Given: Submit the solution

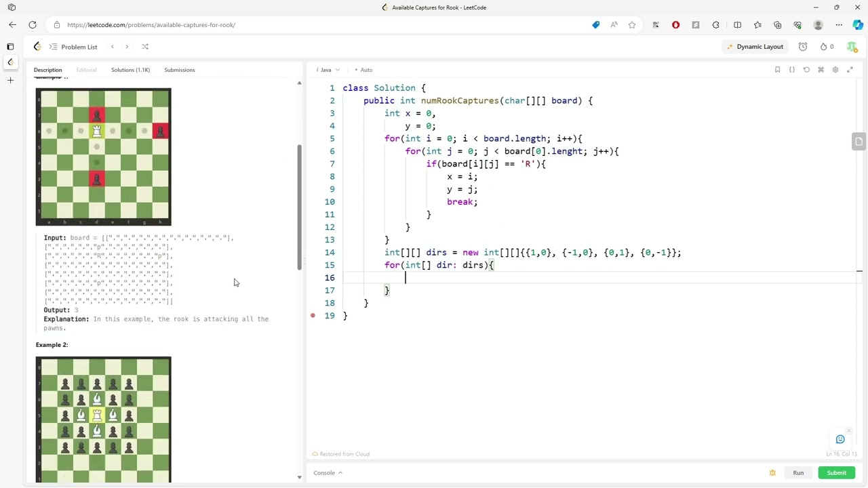Looking at the screenshot, I should tap(836, 473).
